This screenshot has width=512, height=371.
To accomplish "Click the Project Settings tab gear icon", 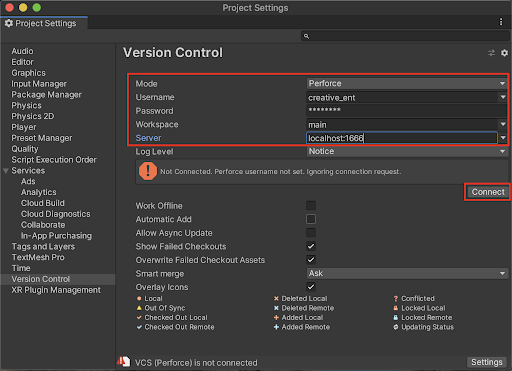I will coord(9,23).
